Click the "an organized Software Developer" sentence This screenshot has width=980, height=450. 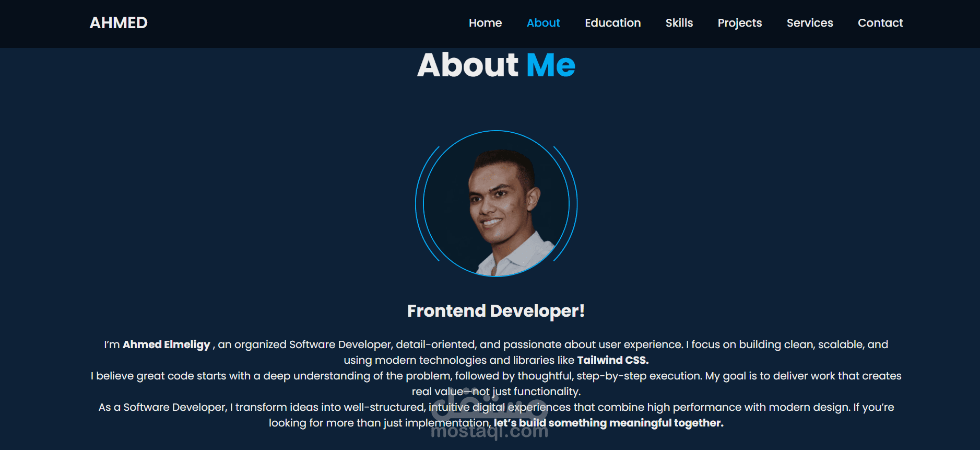(x=496, y=352)
